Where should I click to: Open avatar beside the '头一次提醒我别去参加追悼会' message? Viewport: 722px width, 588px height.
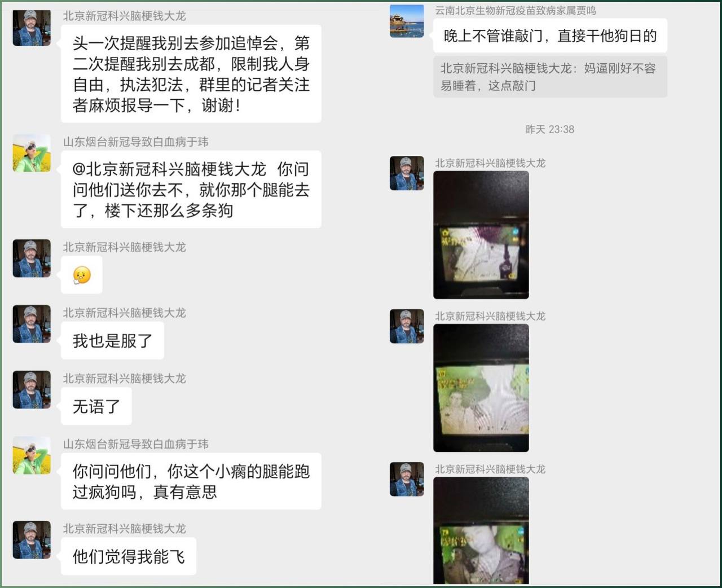[x=32, y=27]
